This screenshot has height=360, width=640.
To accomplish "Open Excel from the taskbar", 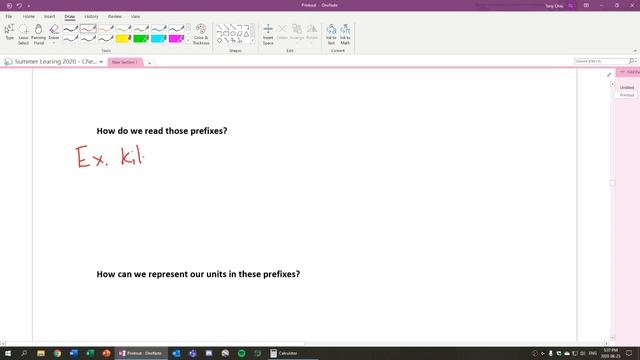I will [x=90, y=353].
